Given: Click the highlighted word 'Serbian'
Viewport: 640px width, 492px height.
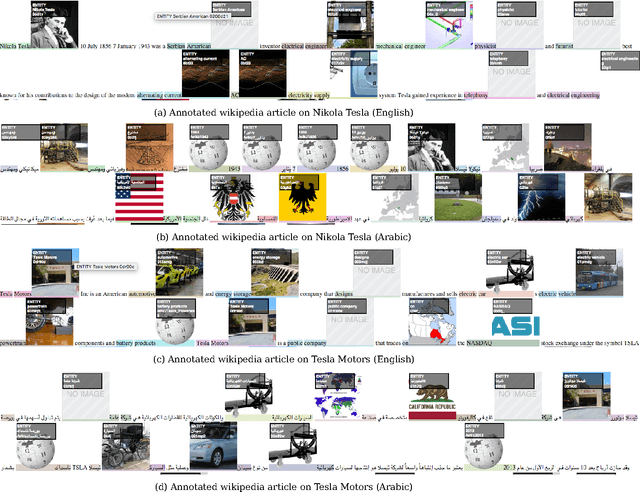Looking at the screenshot, I should tap(176, 46).
